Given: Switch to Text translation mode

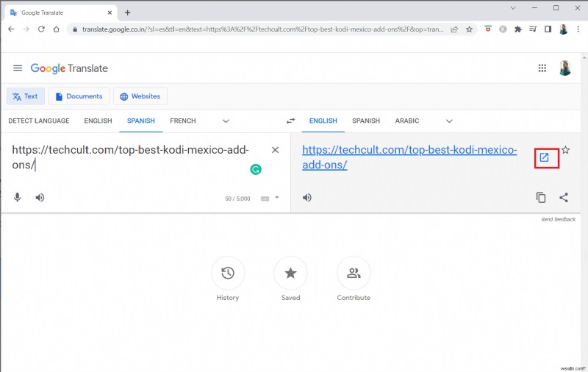Looking at the screenshot, I should click(26, 96).
